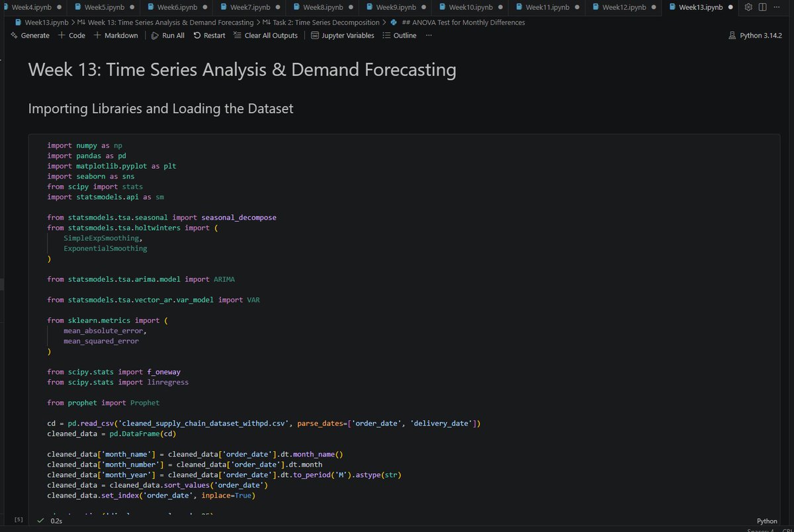Add a new Code cell
The height and width of the screenshot is (532, 794).
pos(71,36)
